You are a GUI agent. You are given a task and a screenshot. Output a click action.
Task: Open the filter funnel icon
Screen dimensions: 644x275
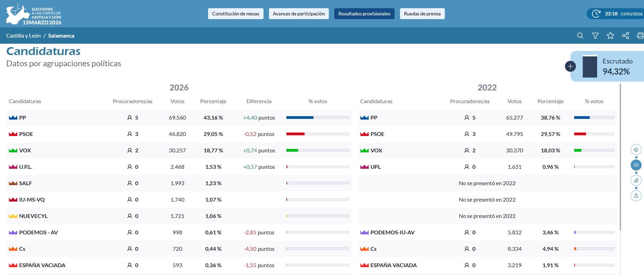(x=595, y=36)
